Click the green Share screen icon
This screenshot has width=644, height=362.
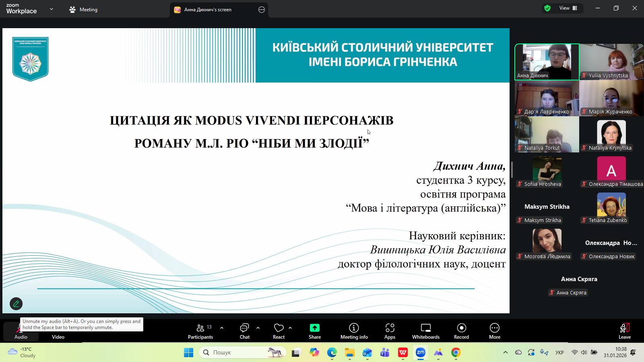[x=315, y=328]
